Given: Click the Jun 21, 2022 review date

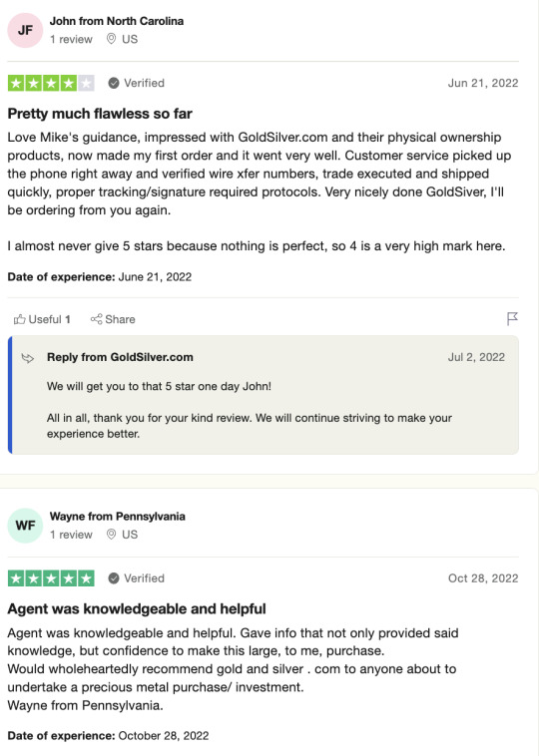Looking at the screenshot, I should coord(483,83).
